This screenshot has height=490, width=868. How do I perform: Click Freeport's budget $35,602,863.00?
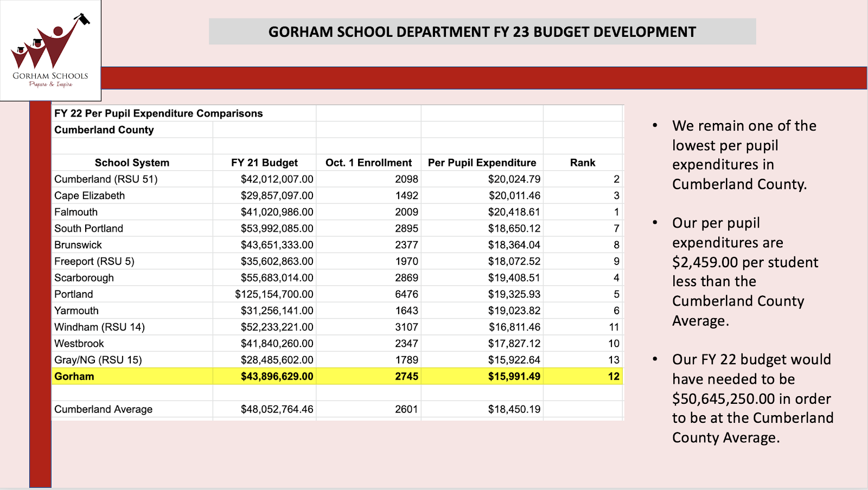pos(277,261)
